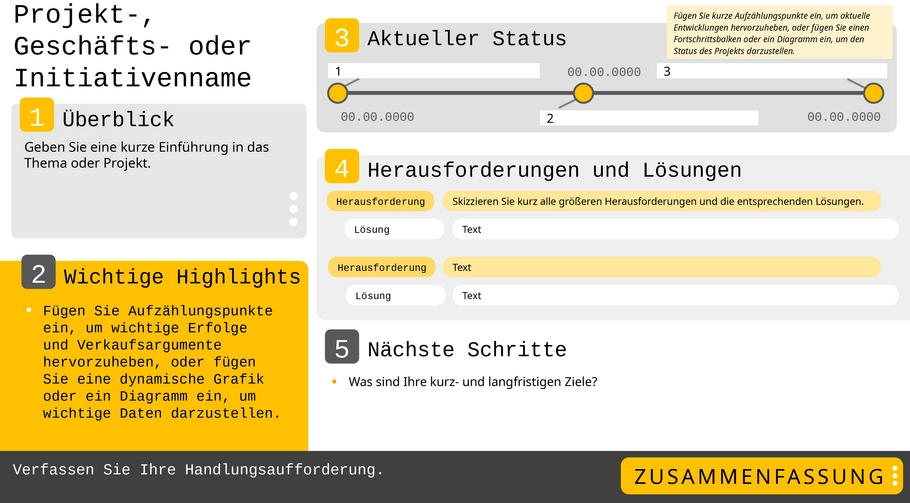
Task: Select the number 2 badge beside Wichtige Highlights
Action: 38,272
